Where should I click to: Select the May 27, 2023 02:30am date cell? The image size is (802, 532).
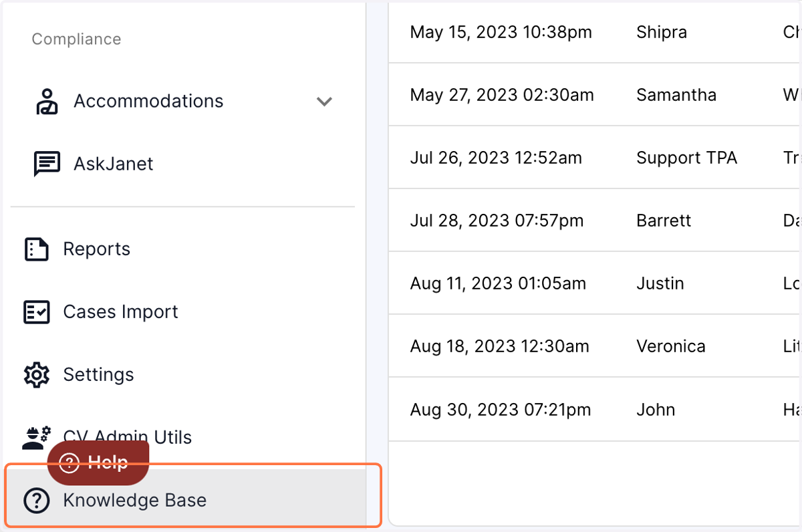tap(502, 95)
